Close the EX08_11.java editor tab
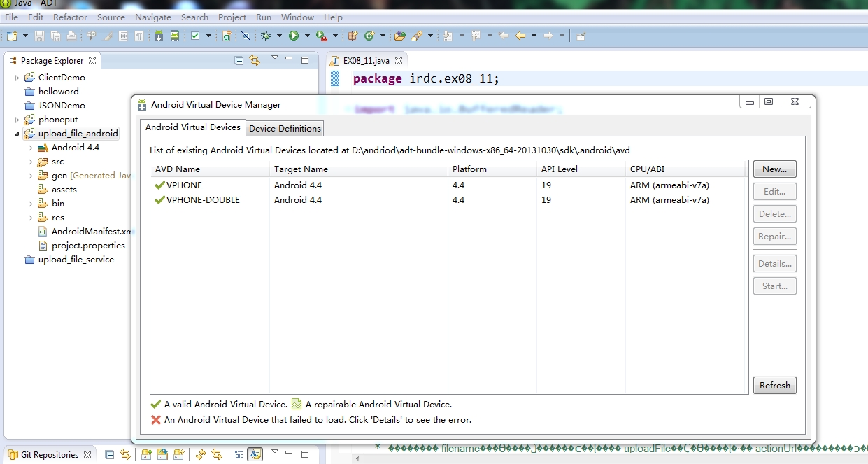The image size is (868, 464). tap(399, 61)
